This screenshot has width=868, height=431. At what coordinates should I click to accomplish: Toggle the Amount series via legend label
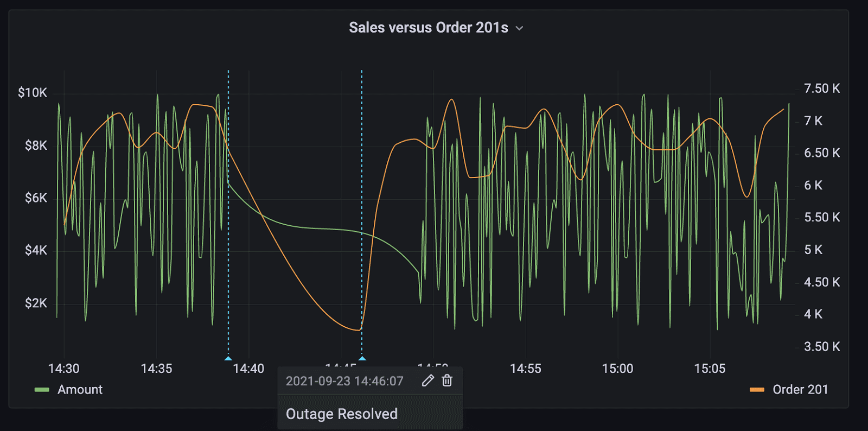[80, 390]
